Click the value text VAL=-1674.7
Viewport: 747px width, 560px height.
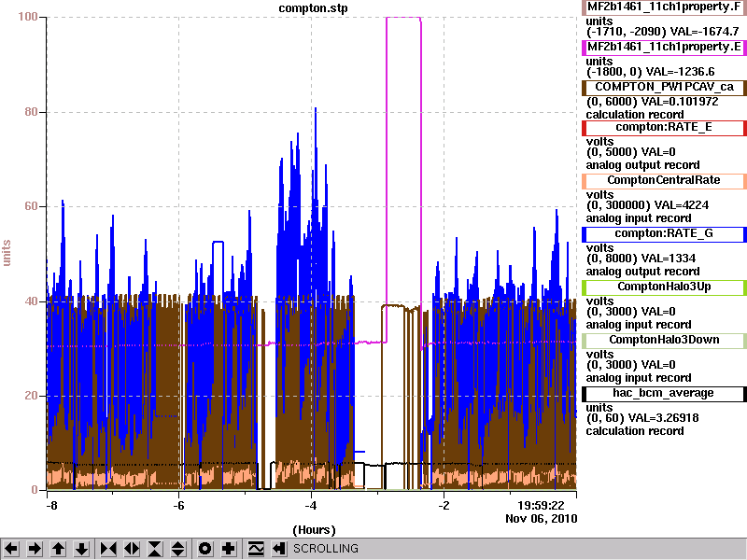click(705, 32)
